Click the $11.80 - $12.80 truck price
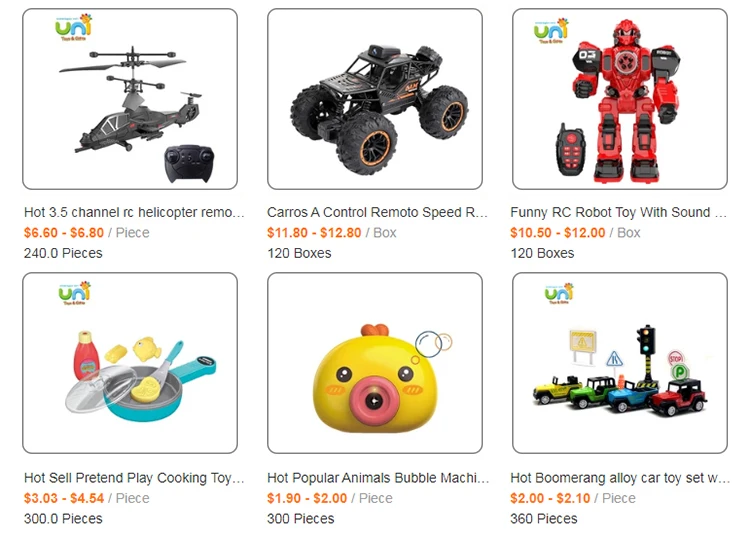Image resolution: width=750 pixels, height=538 pixels. pyautogui.click(x=314, y=233)
